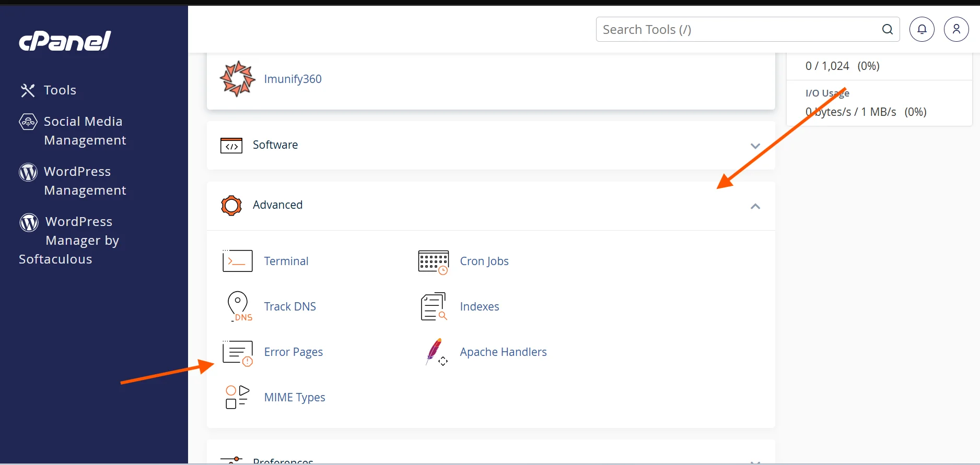Screen dimensions: 980x465
Task: Open the Track DNS link
Action: click(290, 306)
